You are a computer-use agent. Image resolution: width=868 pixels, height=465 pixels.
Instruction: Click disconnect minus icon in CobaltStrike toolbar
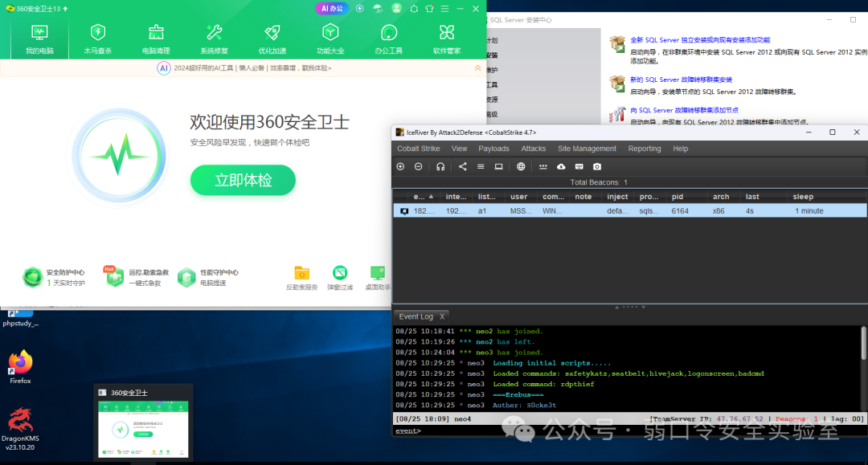coord(419,166)
